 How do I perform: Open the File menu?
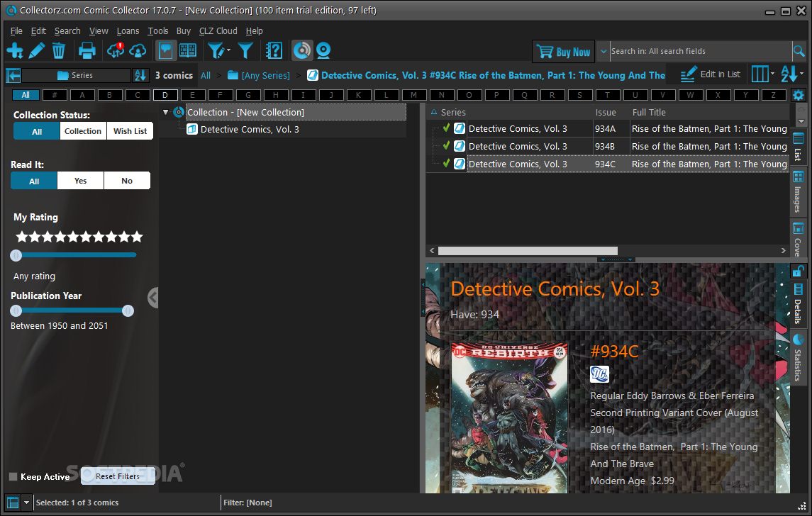tap(16, 31)
